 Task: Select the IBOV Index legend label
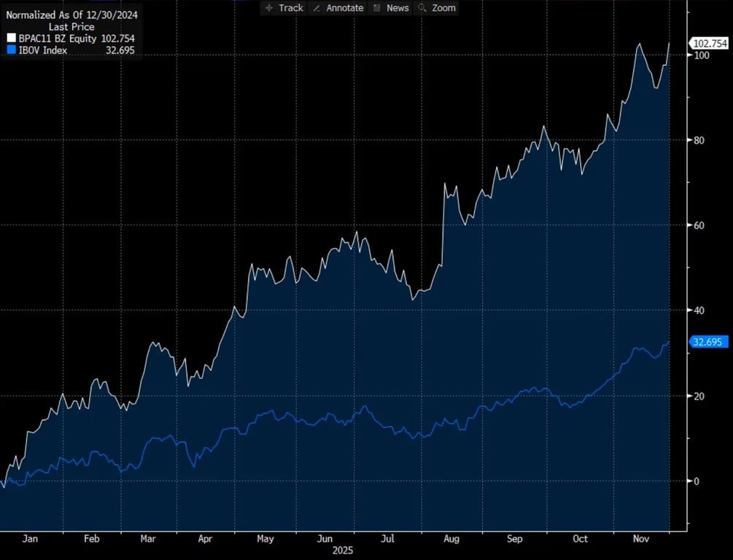click(43, 50)
